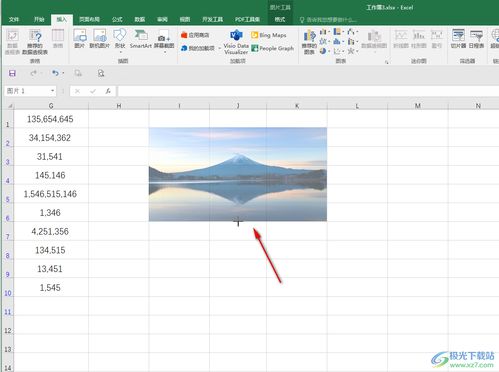499x372 pixels.
Task: Insert a Slicer from the filters group
Action: [458, 39]
